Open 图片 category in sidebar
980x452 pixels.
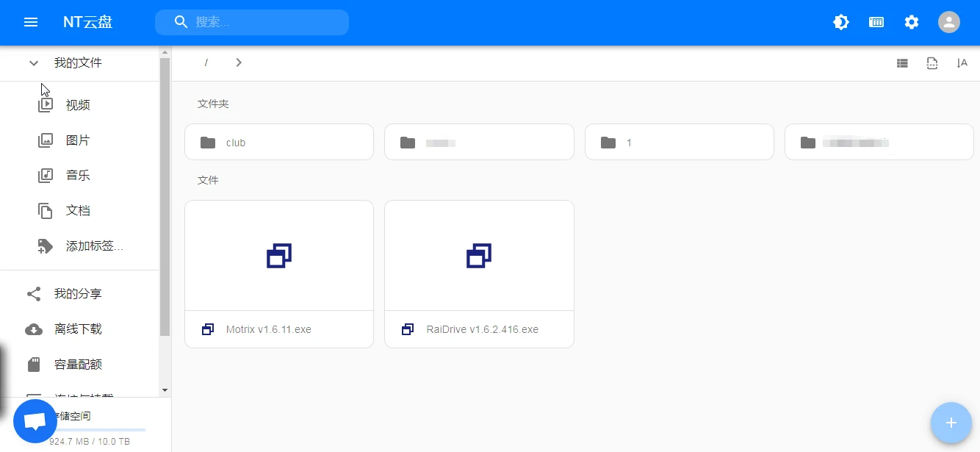[x=78, y=140]
